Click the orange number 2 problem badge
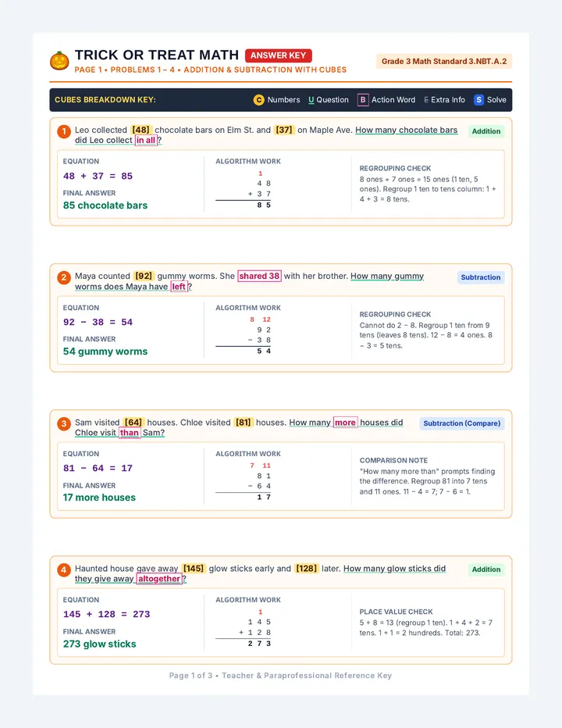The height and width of the screenshot is (728, 562). coord(64,277)
